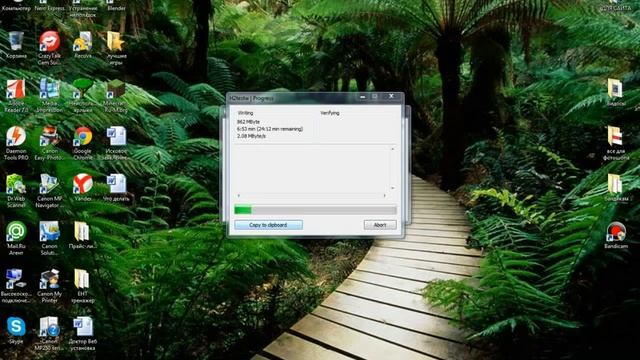Image resolution: width=640 pixels, height=360 pixels.
Task: Select the Лучшие игры folder with star
Action: [116, 48]
